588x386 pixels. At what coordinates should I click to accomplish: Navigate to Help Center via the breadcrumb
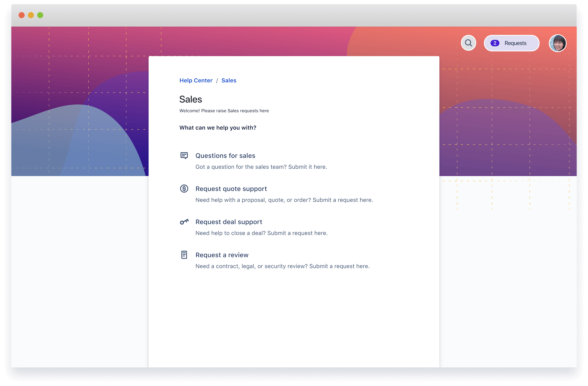[196, 80]
